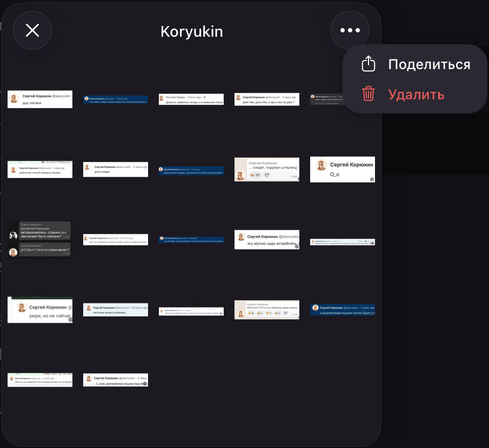Select the sticker reading 'дцп логики'
The image size is (489, 448).
point(40,99)
